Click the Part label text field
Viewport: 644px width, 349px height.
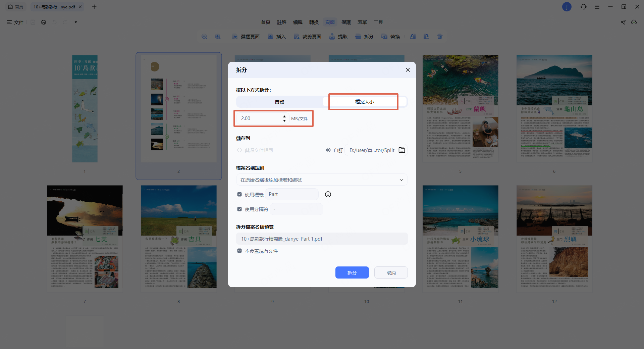click(292, 194)
